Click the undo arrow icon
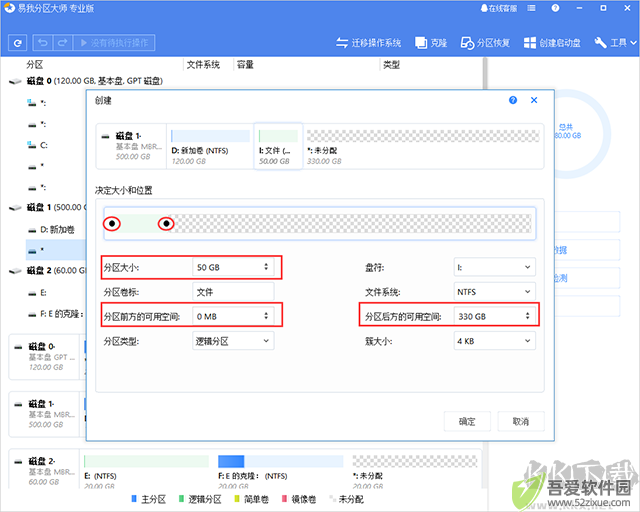The height and width of the screenshot is (512, 640). click(x=43, y=42)
